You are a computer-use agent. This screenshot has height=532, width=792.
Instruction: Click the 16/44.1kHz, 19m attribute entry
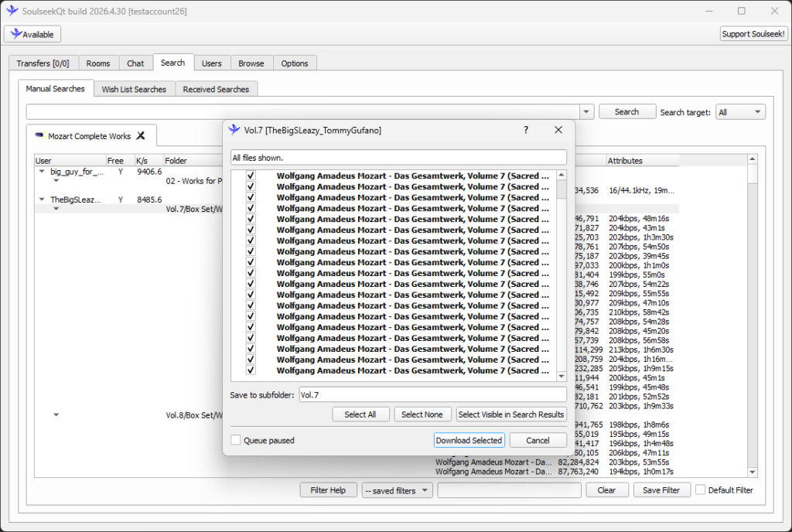pos(641,190)
